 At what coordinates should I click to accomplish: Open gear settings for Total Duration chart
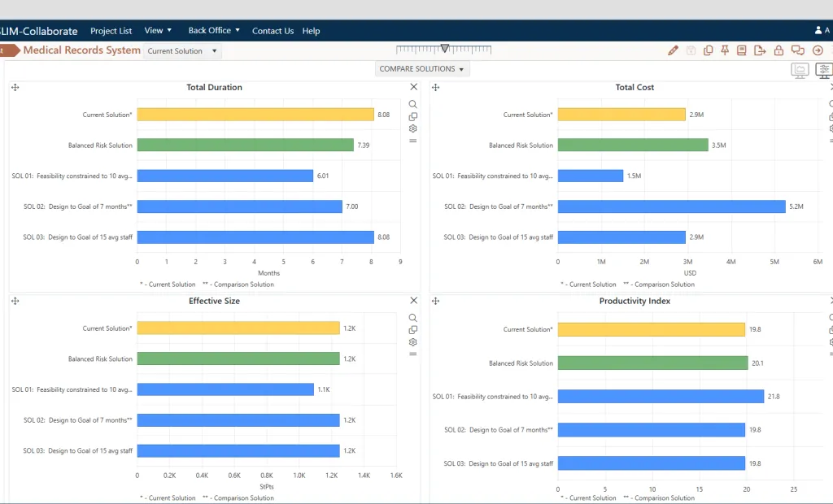point(412,128)
